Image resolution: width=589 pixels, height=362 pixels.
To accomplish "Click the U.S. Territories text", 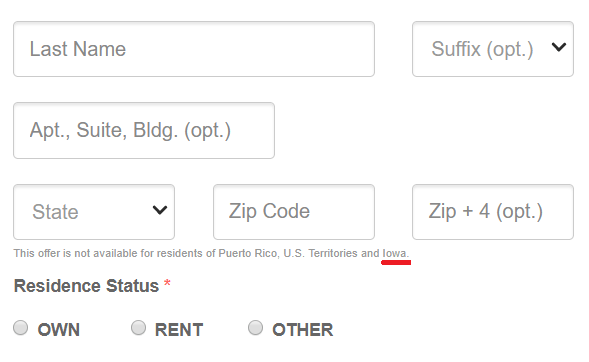I will coord(320,253).
